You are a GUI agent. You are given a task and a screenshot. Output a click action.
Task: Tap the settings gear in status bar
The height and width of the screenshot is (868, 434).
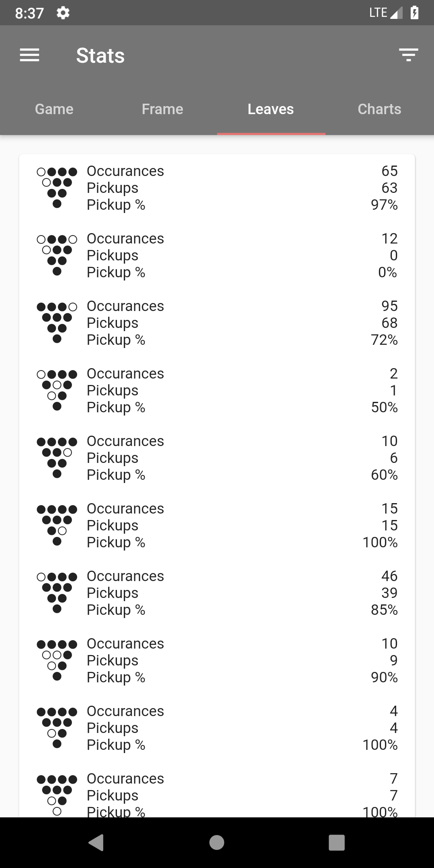pyautogui.click(x=63, y=13)
